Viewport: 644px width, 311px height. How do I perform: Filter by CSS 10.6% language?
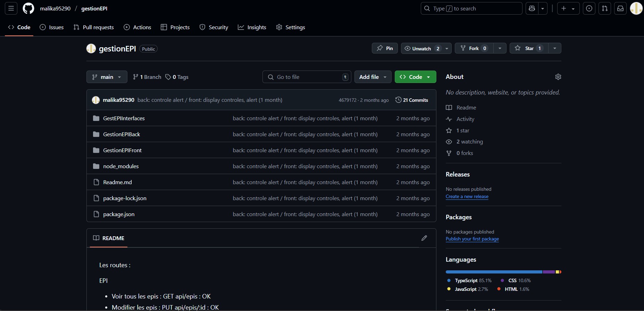516,280
